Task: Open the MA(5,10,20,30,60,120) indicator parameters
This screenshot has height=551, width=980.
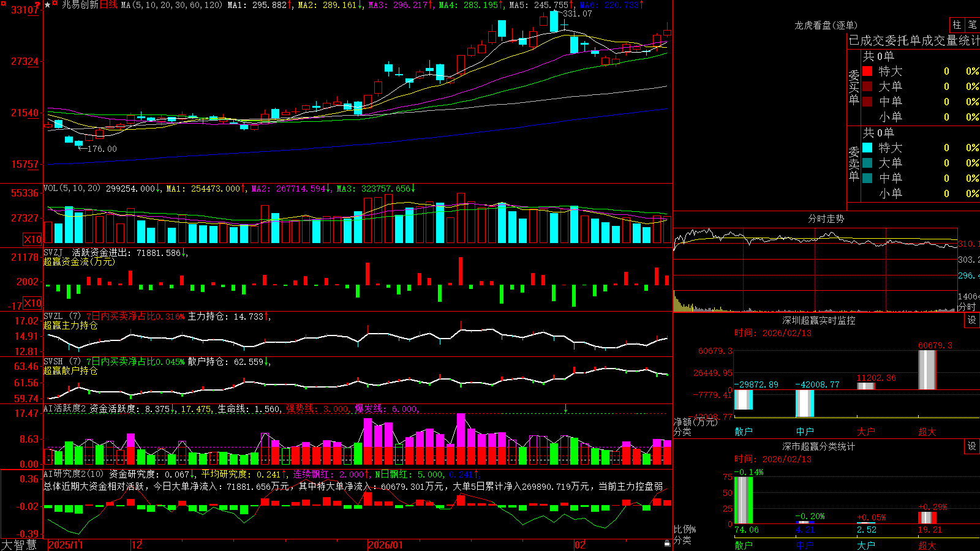Action: [171, 5]
